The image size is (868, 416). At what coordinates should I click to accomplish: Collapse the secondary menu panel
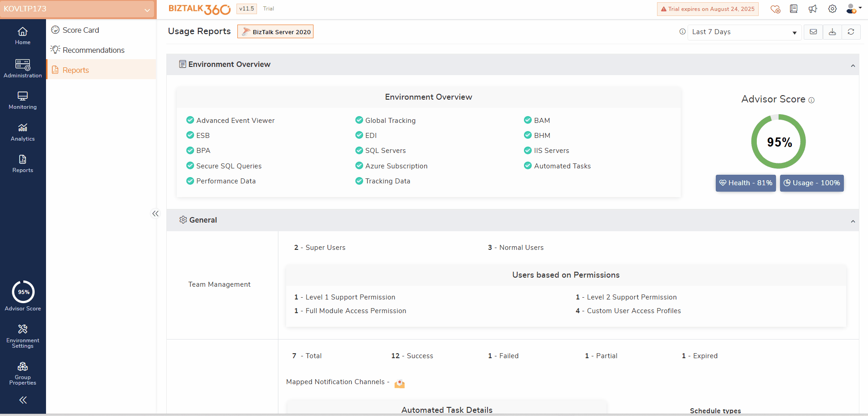[155, 213]
